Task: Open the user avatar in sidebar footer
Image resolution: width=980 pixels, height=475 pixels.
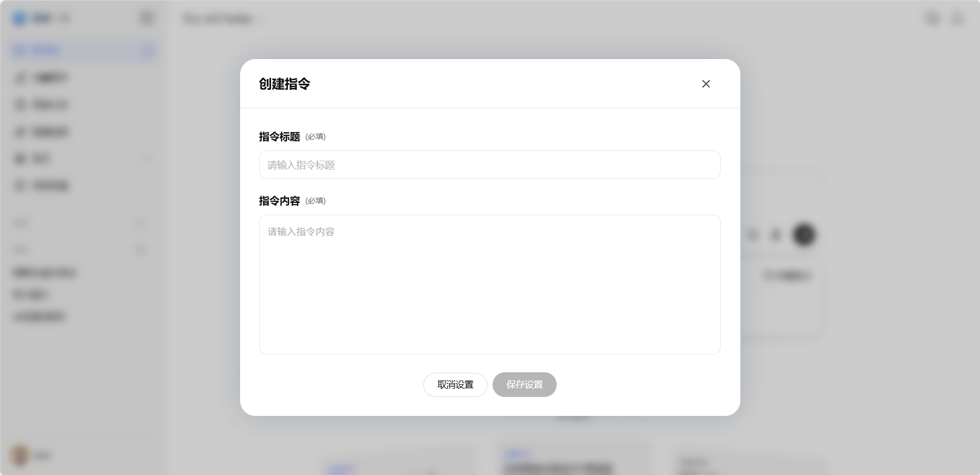Action: (19, 455)
